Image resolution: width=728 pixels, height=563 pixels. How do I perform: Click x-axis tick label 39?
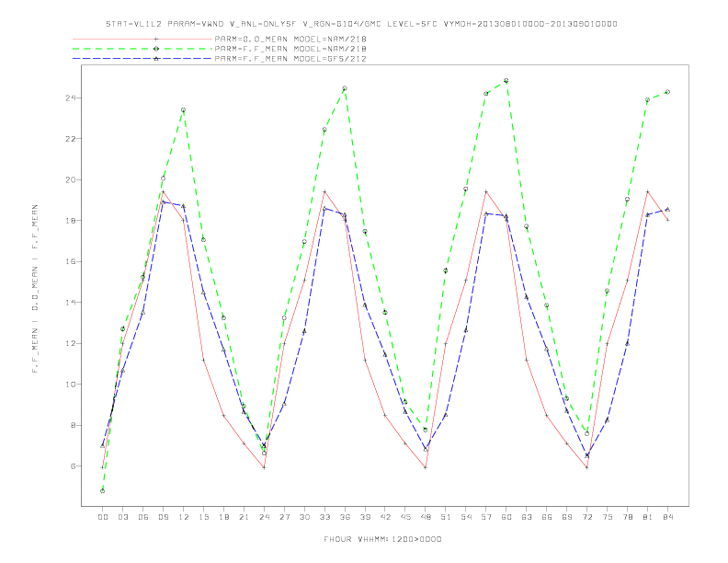pos(365,517)
